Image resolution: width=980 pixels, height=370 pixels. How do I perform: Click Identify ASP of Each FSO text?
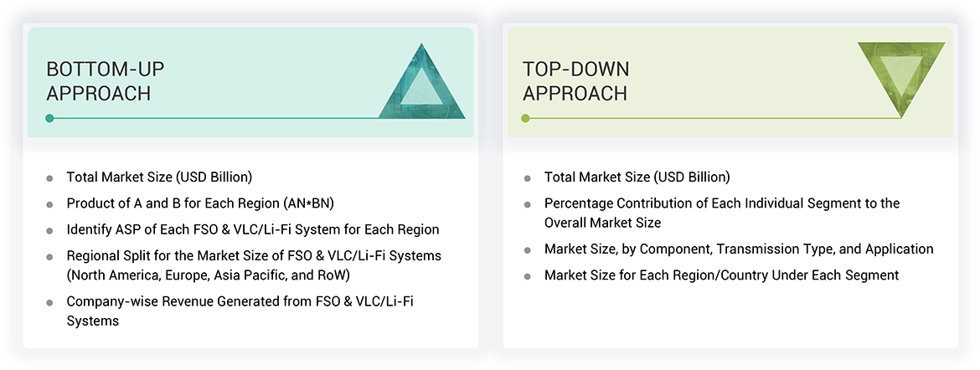point(252,229)
